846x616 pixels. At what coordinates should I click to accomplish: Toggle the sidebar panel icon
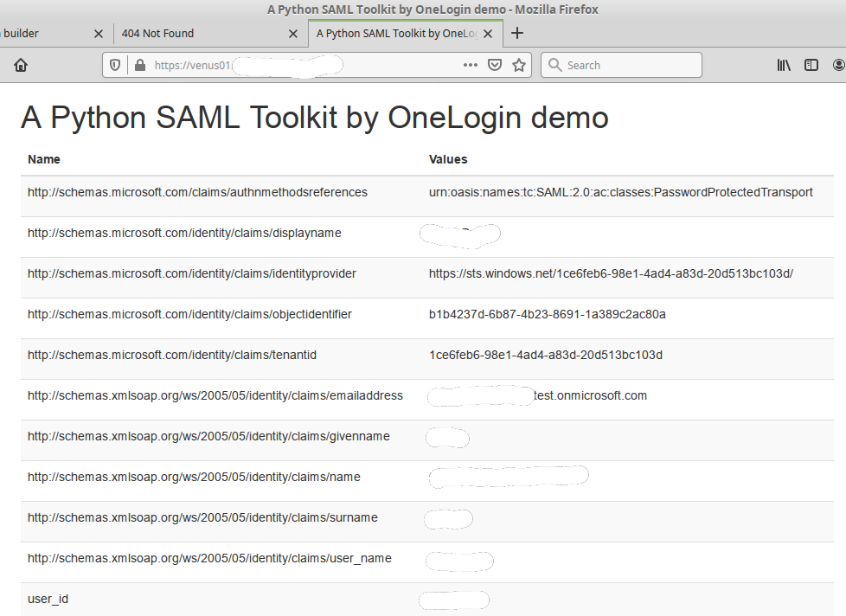(811, 64)
